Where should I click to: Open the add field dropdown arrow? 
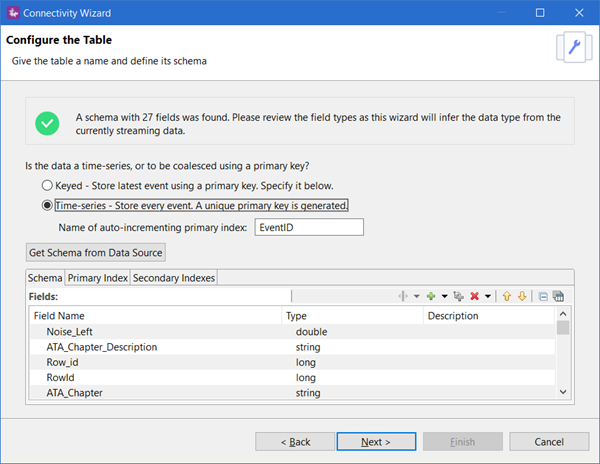(x=444, y=296)
